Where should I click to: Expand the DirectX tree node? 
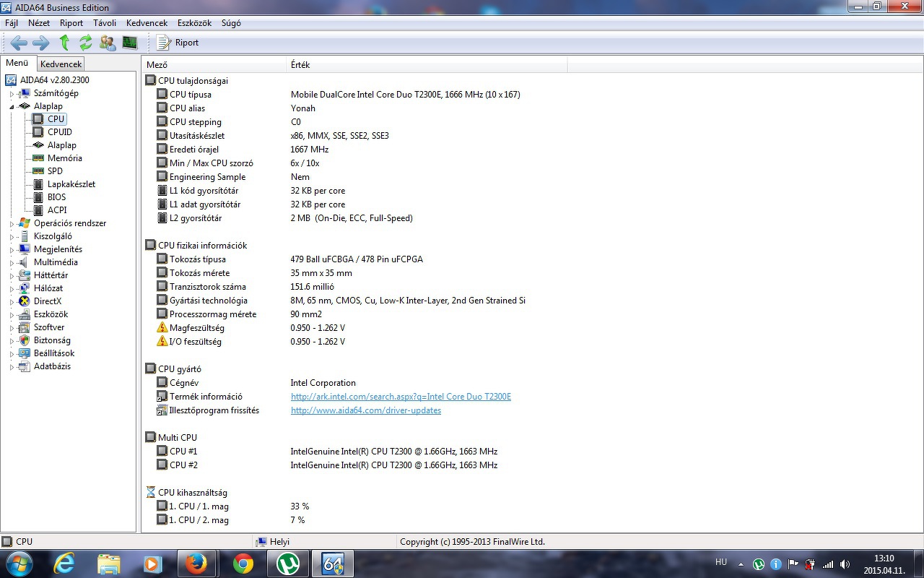pos(12,301)
